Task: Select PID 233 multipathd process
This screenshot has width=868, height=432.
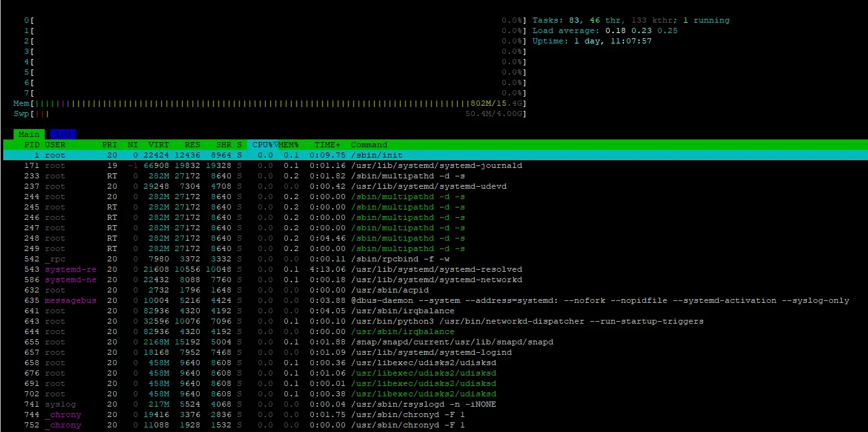Action: (x=434, y=176)
